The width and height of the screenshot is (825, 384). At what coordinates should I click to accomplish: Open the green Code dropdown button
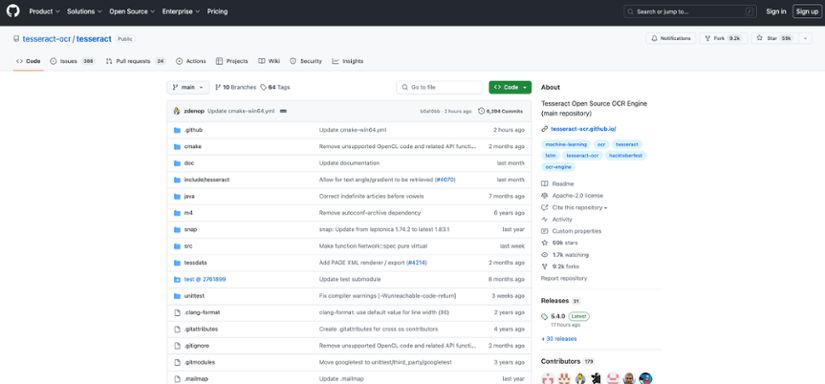[x=510, y=87]
